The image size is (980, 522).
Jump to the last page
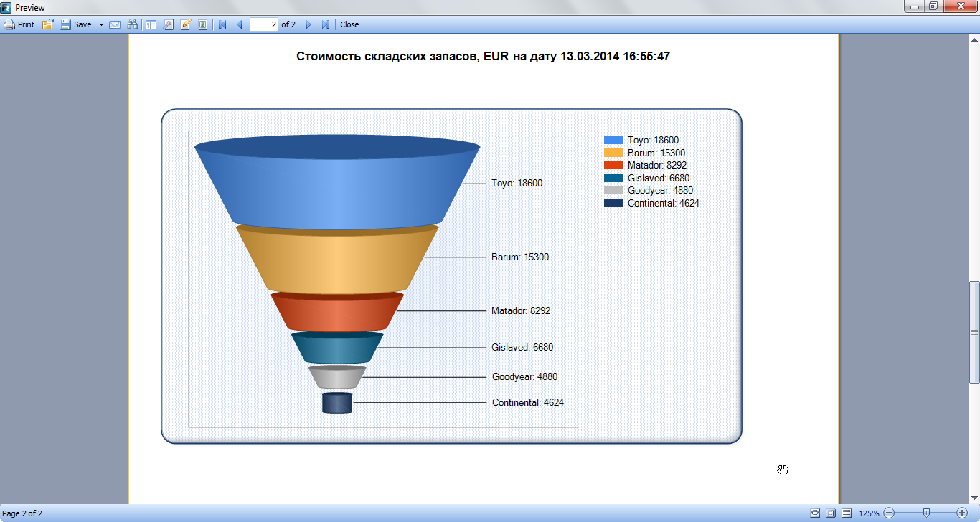point(326,24)
